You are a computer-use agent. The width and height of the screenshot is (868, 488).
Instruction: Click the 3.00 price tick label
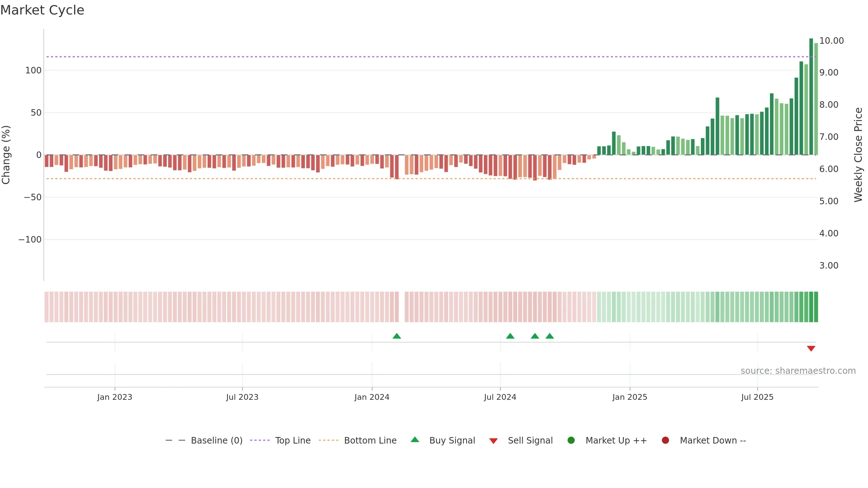(829, 266)
